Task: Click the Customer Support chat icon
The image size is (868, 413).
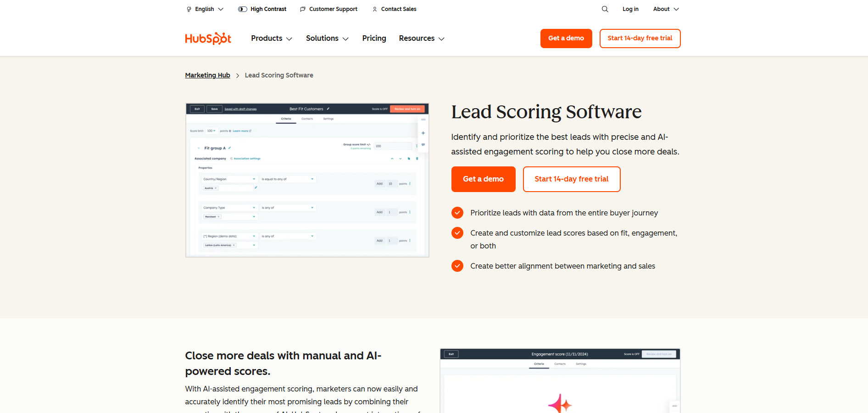Action: (302, 9)
